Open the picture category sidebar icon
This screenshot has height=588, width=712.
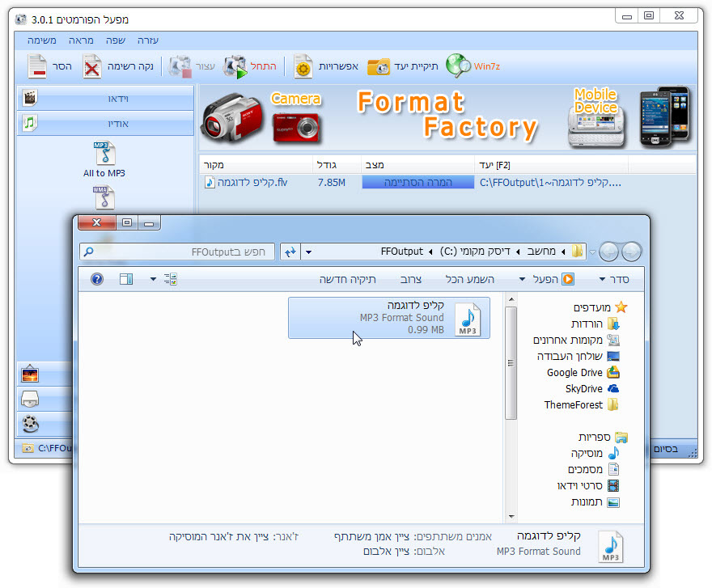point(30,374)
